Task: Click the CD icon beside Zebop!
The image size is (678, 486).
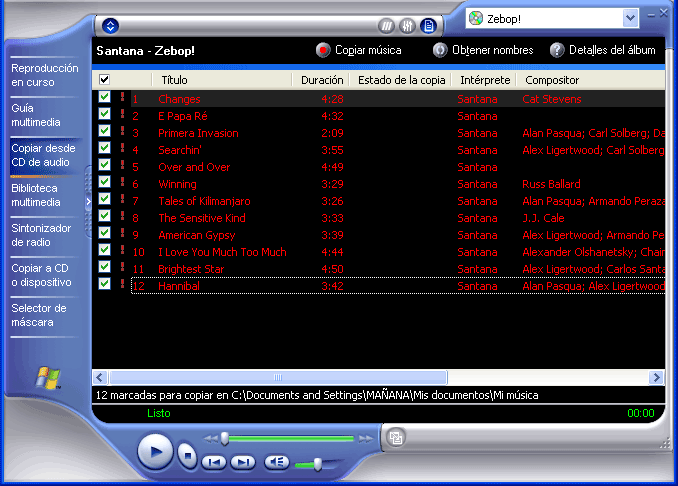Action: pyautogui.click(x=476, y=18)
